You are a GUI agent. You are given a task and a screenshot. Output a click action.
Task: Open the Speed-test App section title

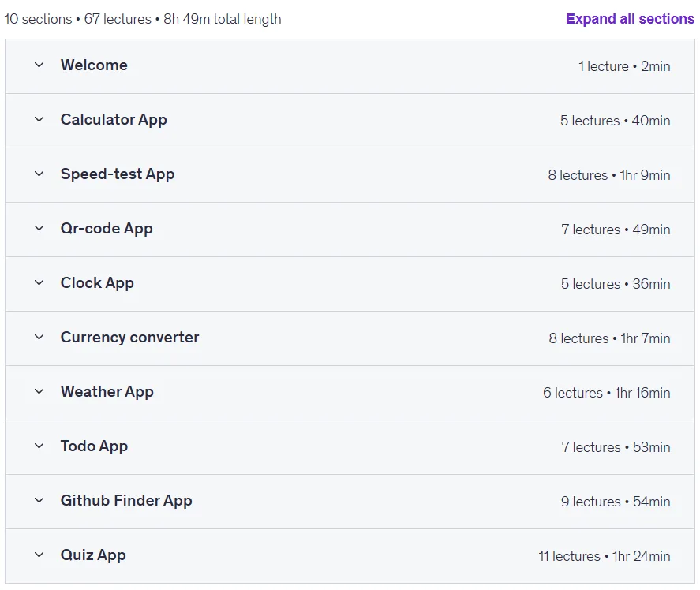click(118, 174)
